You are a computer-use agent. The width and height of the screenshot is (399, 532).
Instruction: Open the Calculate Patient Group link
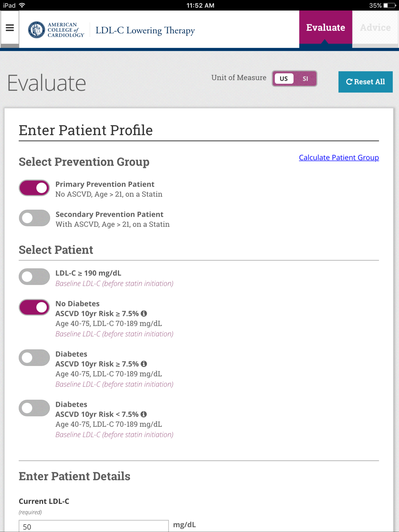pos(339,158)
